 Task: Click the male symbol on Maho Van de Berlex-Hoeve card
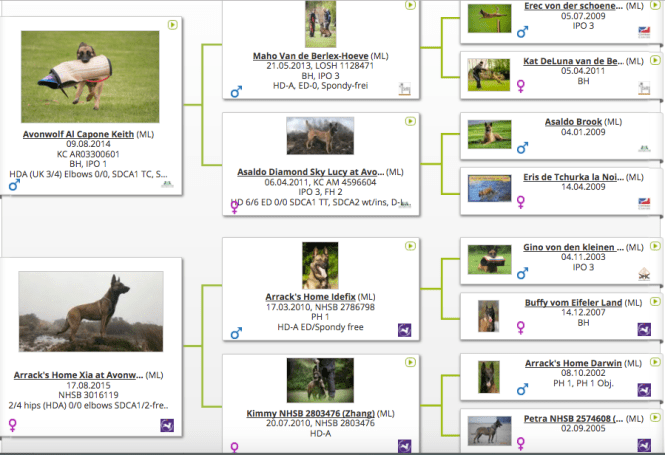coord(236,92)
